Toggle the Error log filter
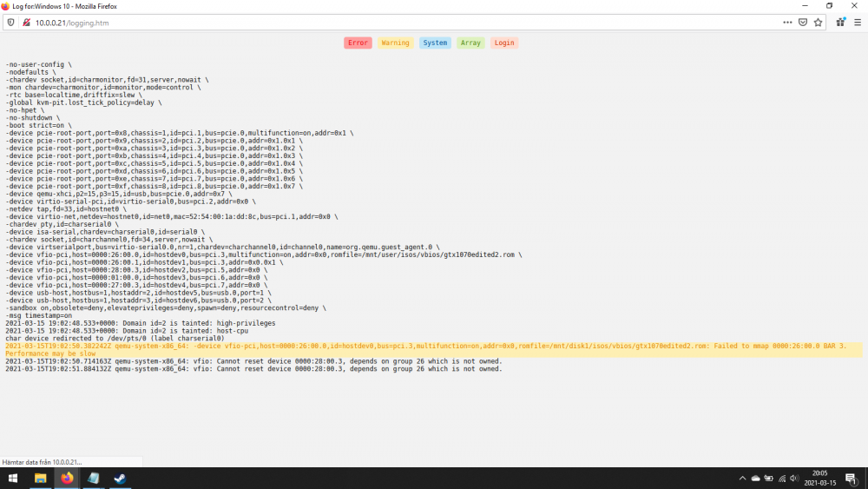The image size is (868, 489). (x=358, y=43)
